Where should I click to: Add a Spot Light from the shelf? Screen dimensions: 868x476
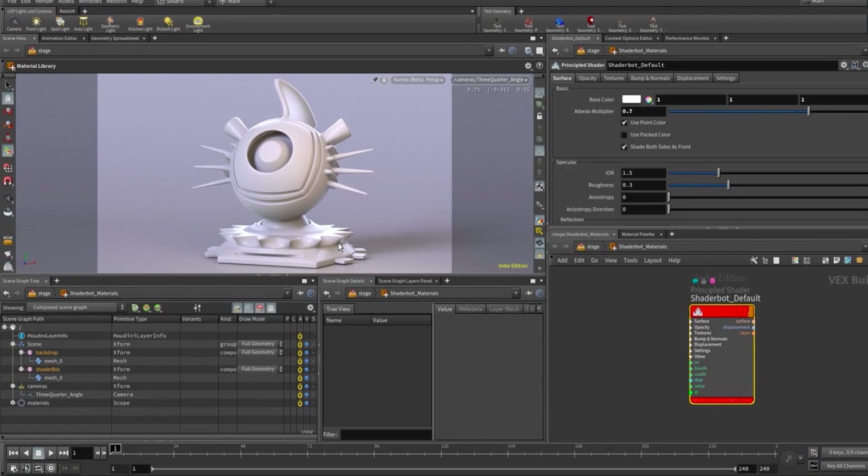pos(60,24)
